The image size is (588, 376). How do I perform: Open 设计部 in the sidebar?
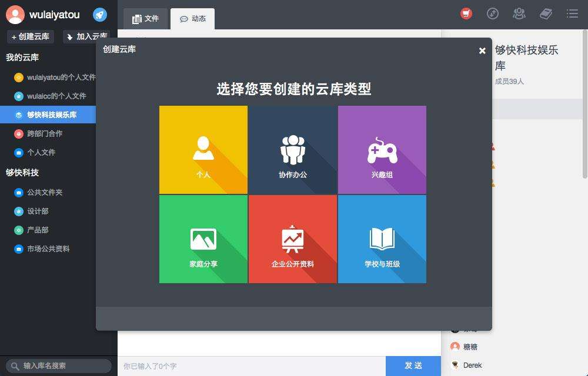pyautogui.click(x=38, y=211)
